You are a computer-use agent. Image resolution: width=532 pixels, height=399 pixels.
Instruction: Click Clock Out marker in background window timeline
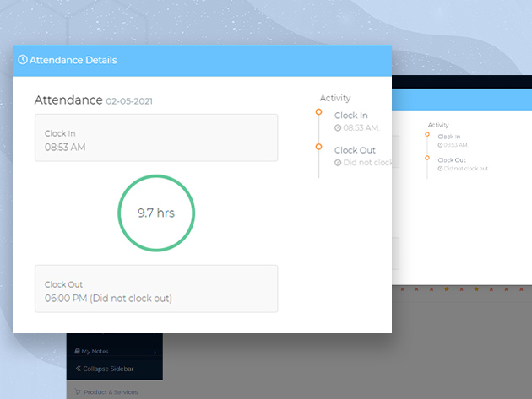(x=427, y=158)
